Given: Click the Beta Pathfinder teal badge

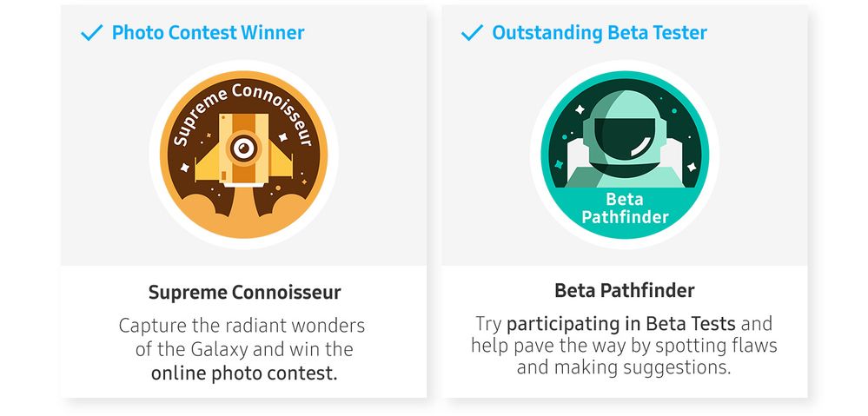Looking at the screenshot, I should coord(625,155).
